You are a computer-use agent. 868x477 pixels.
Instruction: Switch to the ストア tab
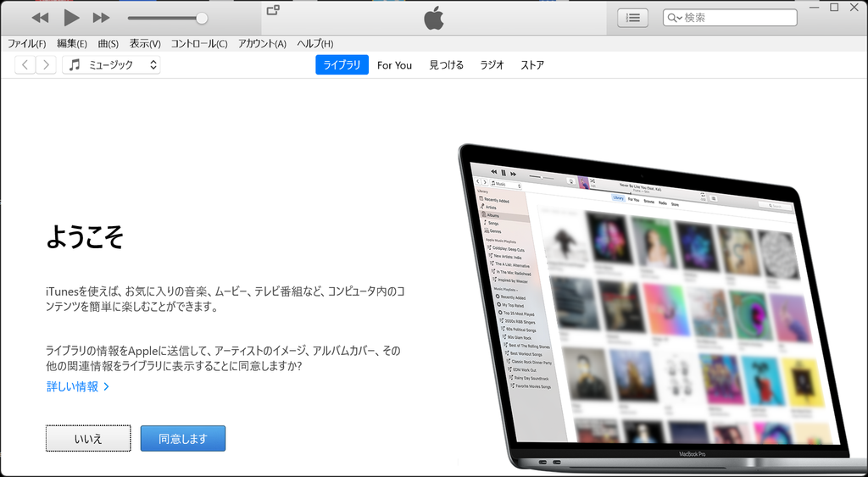point(532,64)
